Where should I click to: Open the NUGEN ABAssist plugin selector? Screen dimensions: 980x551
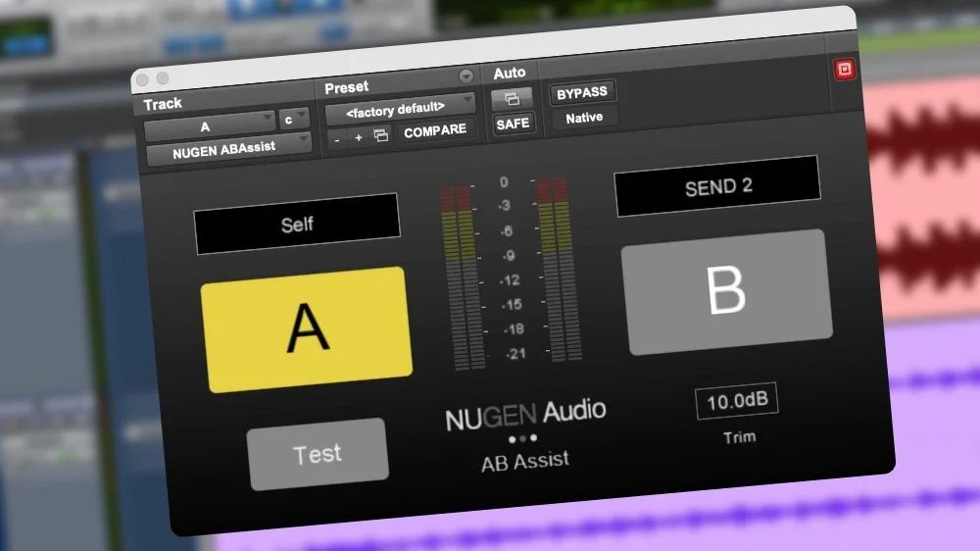(x=228, y=149)
